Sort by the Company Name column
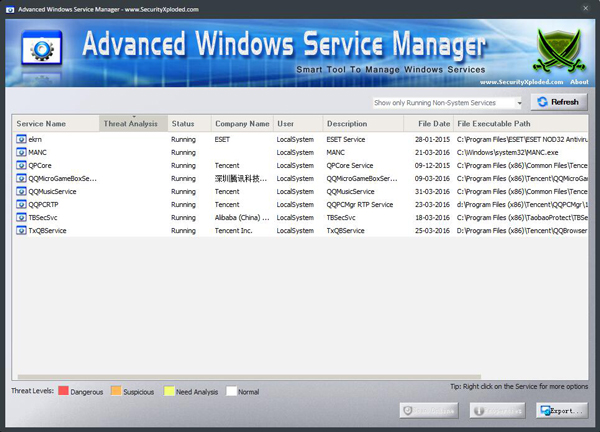 pos(242,124)
